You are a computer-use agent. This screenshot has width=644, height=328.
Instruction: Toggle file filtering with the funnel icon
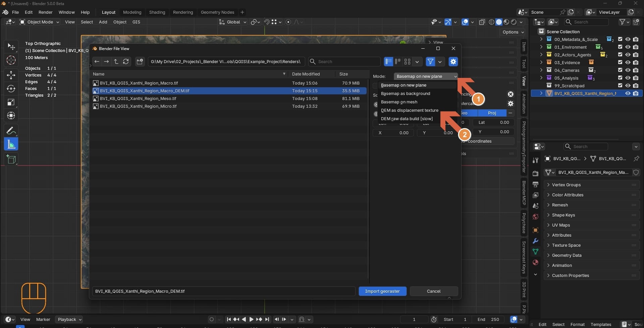click(430, 61)
